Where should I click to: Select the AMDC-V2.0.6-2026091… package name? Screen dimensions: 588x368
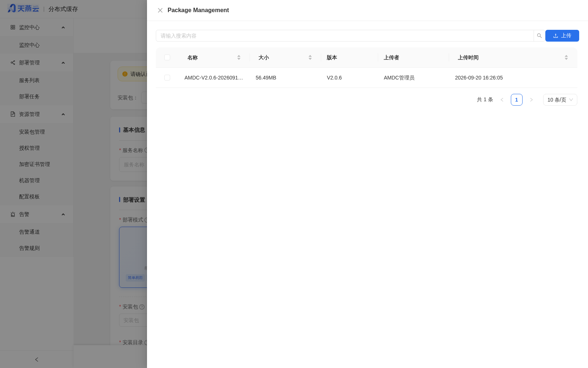(214, 78)
